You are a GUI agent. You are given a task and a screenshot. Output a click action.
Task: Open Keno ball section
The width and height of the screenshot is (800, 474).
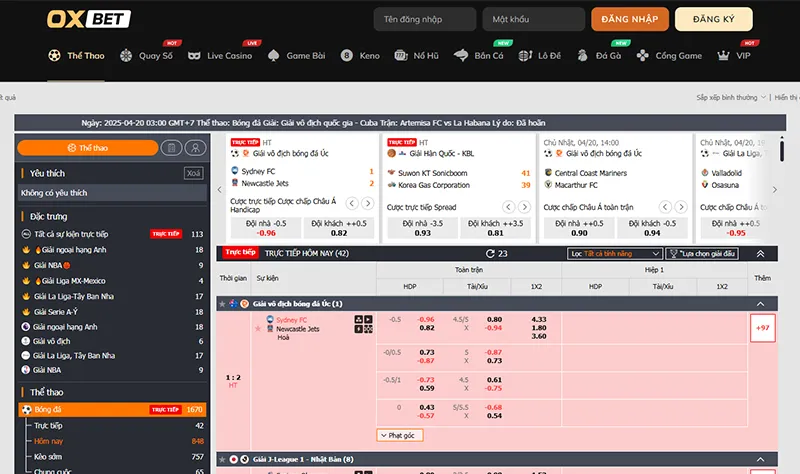(x=360, y=56)
